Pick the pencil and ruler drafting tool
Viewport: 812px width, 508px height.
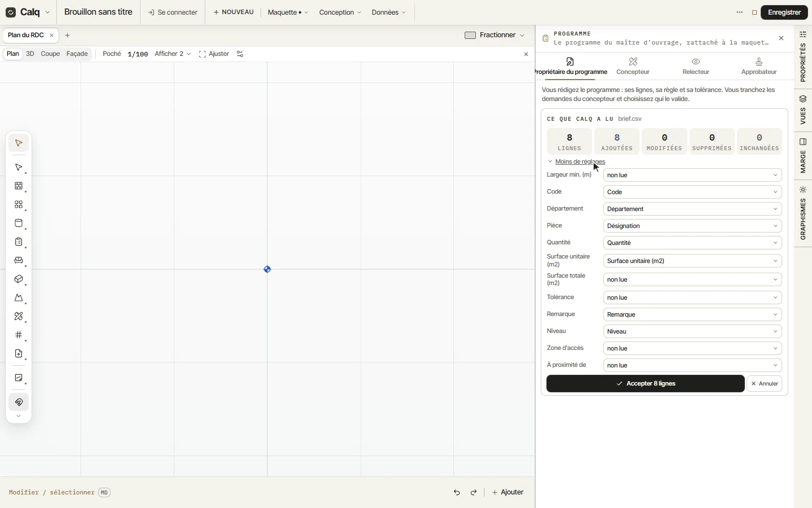19,317
